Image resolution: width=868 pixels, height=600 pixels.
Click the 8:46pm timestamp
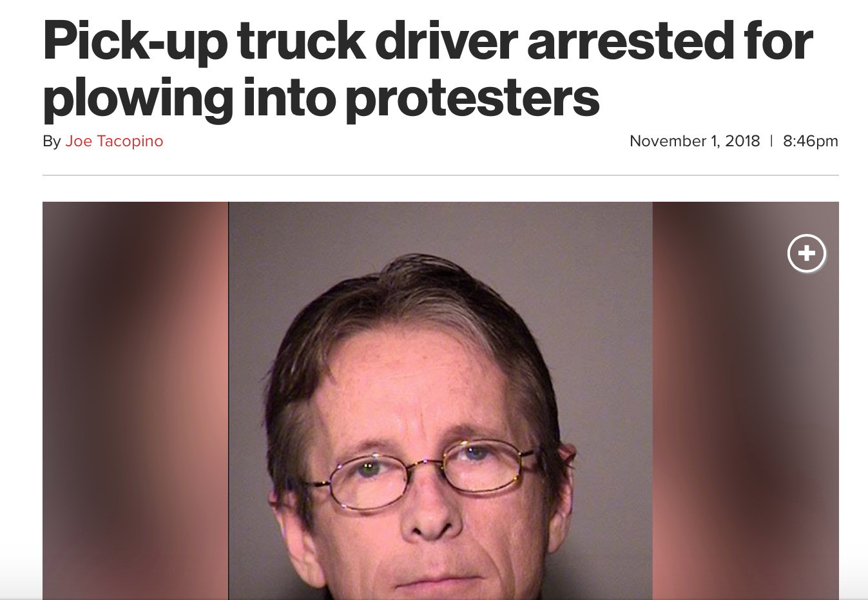811,141
